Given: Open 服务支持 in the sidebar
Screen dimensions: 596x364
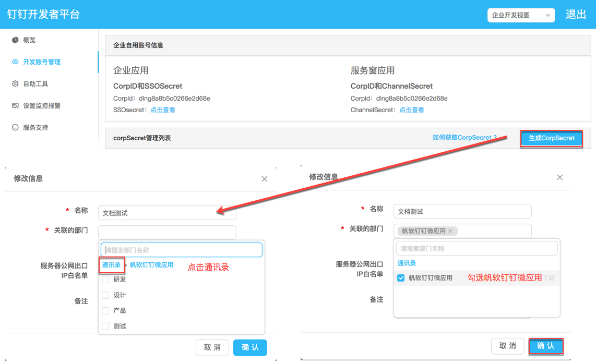Looking at the screenshot, I should (35, 127).
